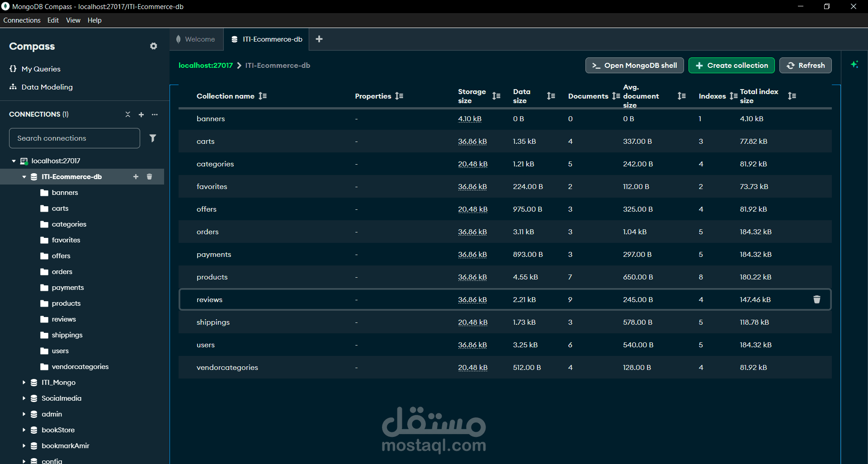The height and width of the screenshot is (464, 868).
Task: Open the AI assistant sparkle icon
Action: click(x=854, y=65)
